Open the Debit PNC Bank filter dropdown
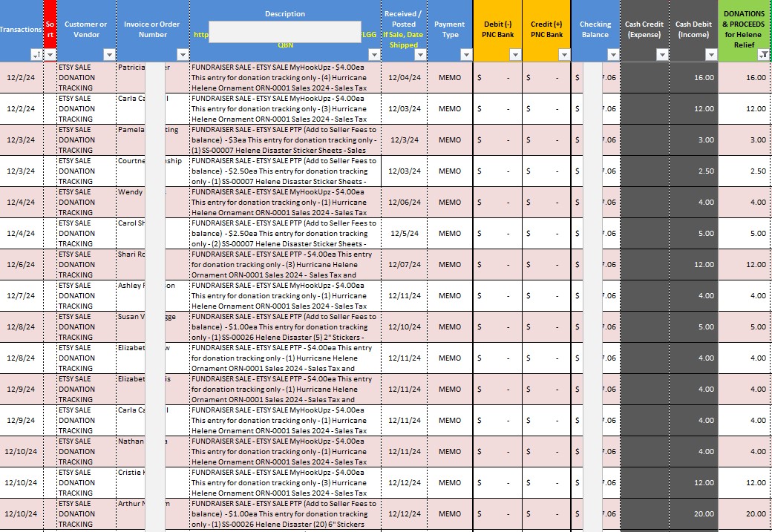The width and height of the screenshot is (772, 532). tap(515, 55)
